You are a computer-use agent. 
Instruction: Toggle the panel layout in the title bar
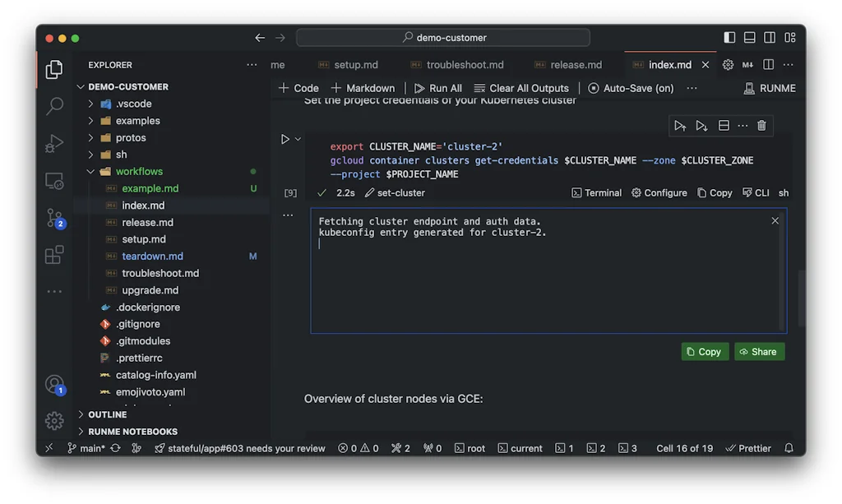click(x=748, y=37)
